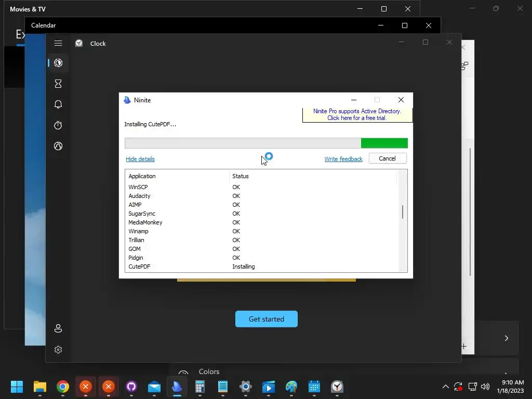The height and width of the screenshot is (399, 532).
Task: Select the CutePDF row
Action: (261, 267)
